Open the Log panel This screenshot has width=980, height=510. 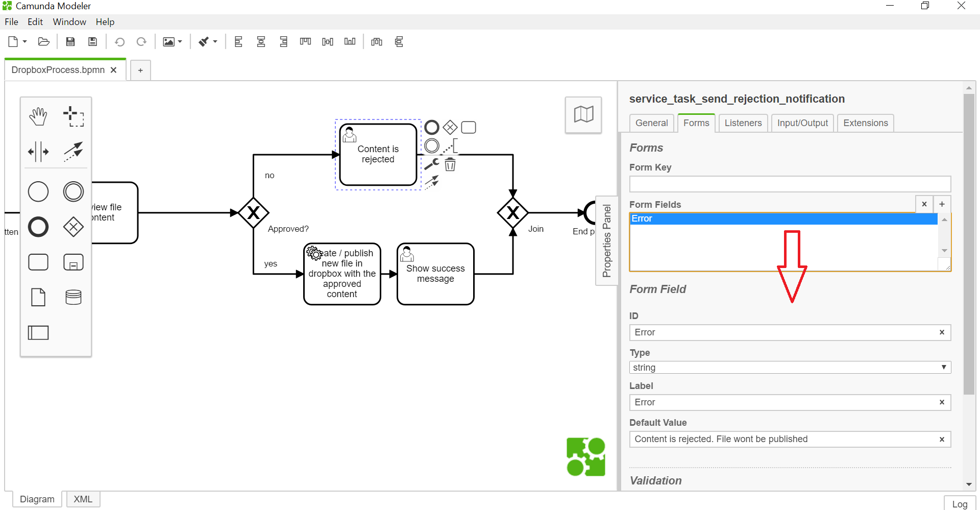(960, 504)
